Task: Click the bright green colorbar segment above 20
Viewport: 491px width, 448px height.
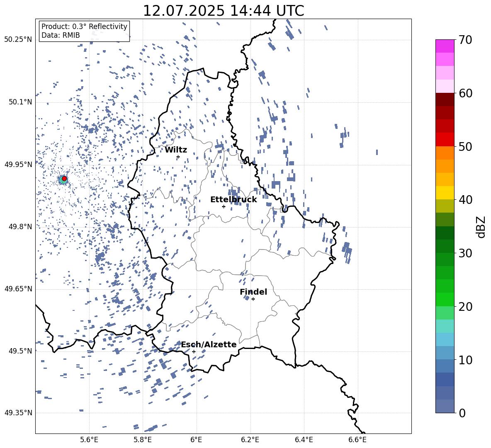Action: (445, 299)
